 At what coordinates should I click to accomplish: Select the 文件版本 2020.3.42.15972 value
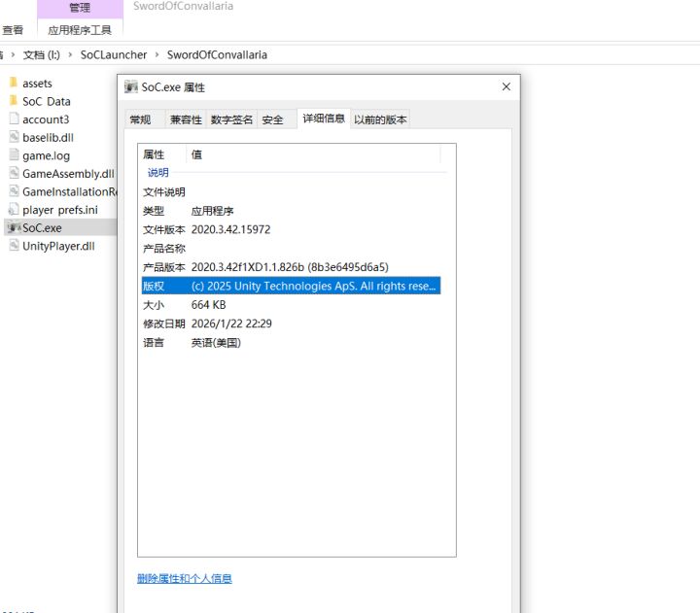(230, 229)
